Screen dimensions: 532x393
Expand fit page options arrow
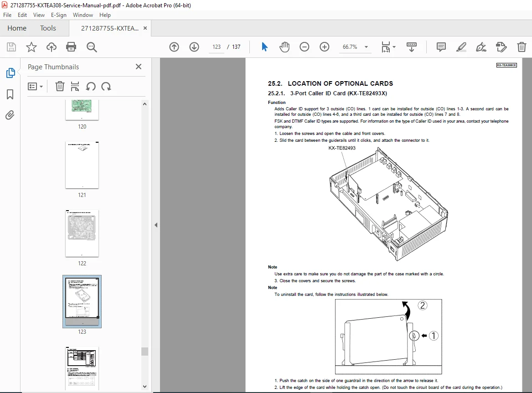(x=394, y=47)
